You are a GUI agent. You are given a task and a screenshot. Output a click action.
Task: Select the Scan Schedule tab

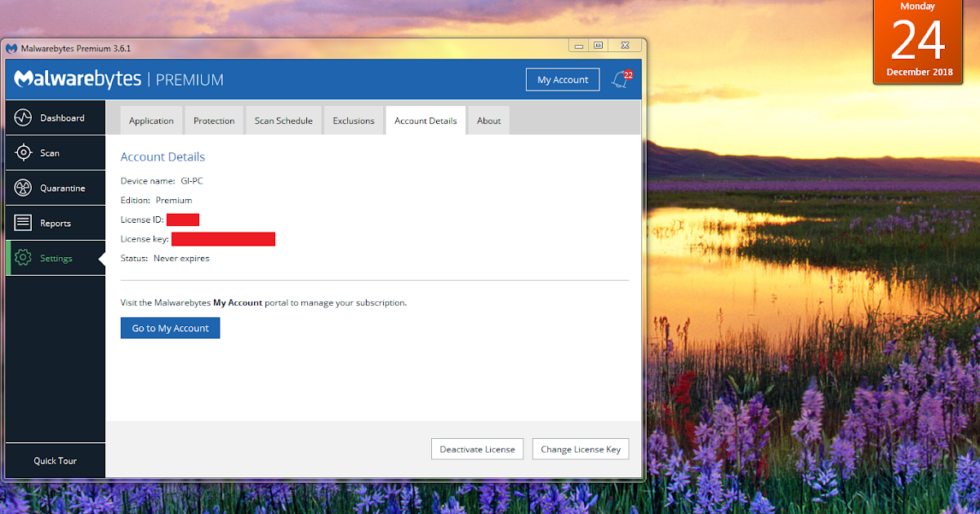[283, 120]
